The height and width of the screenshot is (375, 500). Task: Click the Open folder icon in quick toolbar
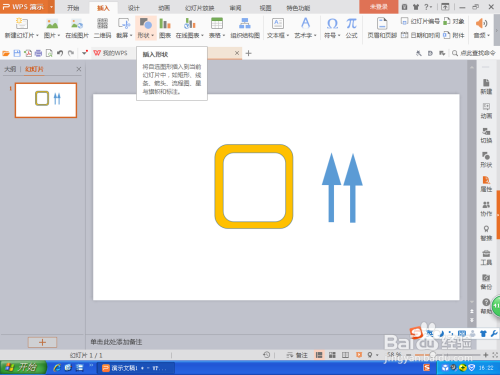[6, 53]
